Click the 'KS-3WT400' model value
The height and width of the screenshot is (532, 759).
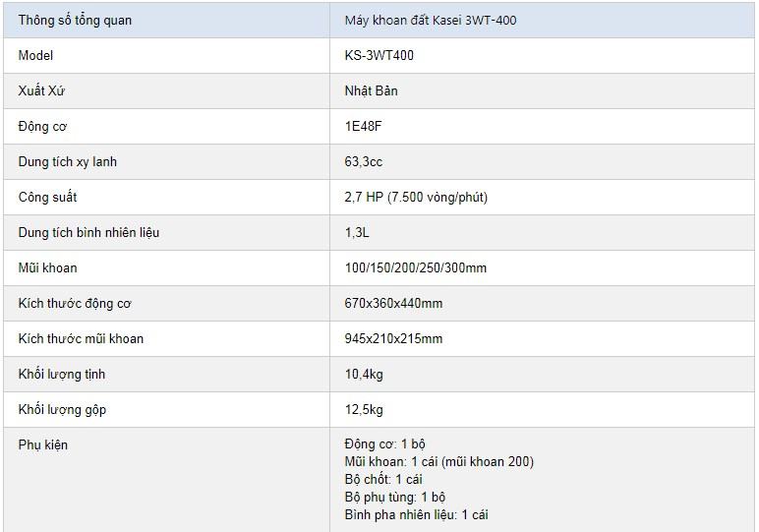click(379, 55)
